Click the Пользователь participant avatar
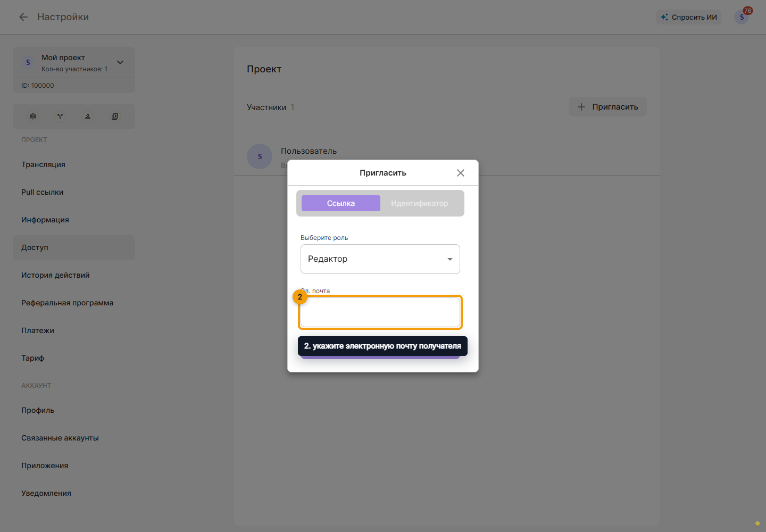 pos(260,156)
